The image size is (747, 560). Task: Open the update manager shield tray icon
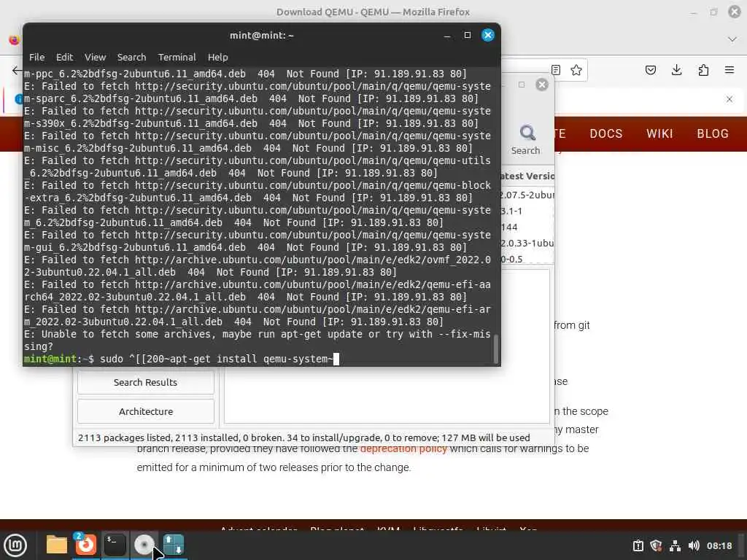656,545
